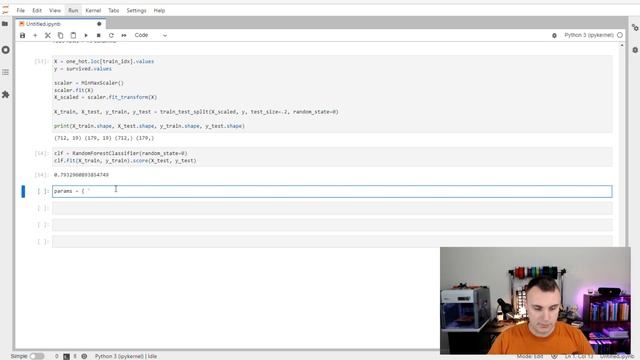Click the kernel status circle indicator
Viewport: 640px width, 360px height.
[620, 36]
